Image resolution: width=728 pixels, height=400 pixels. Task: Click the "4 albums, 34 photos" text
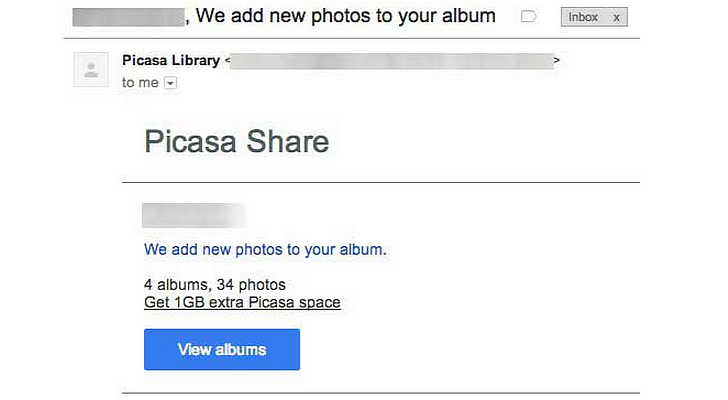pos(215,285)
